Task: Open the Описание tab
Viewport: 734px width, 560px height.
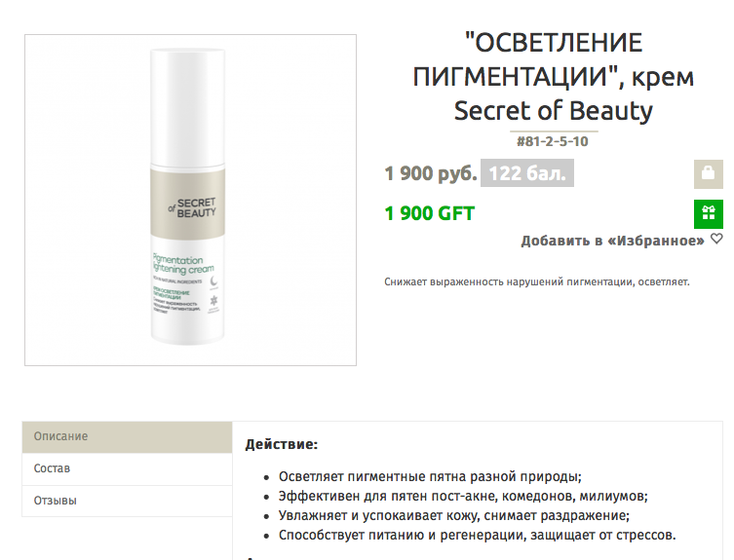Action: [128, 436]
